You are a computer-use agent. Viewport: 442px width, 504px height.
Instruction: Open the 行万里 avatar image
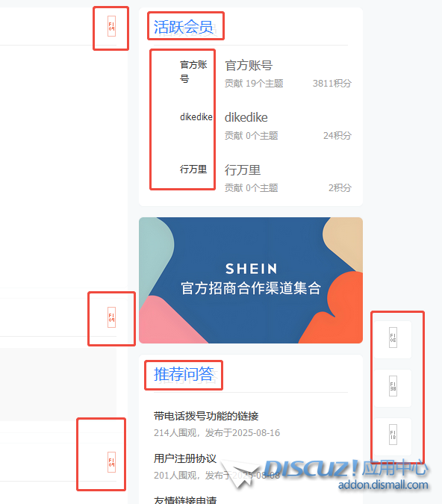point(193,169)
